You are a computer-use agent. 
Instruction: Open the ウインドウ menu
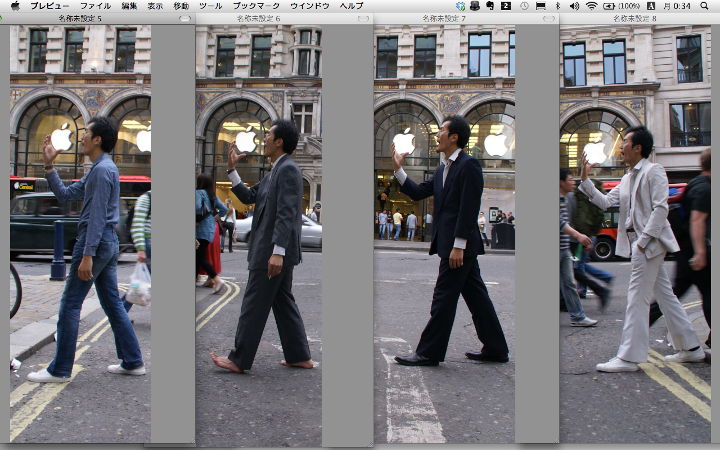309,6
